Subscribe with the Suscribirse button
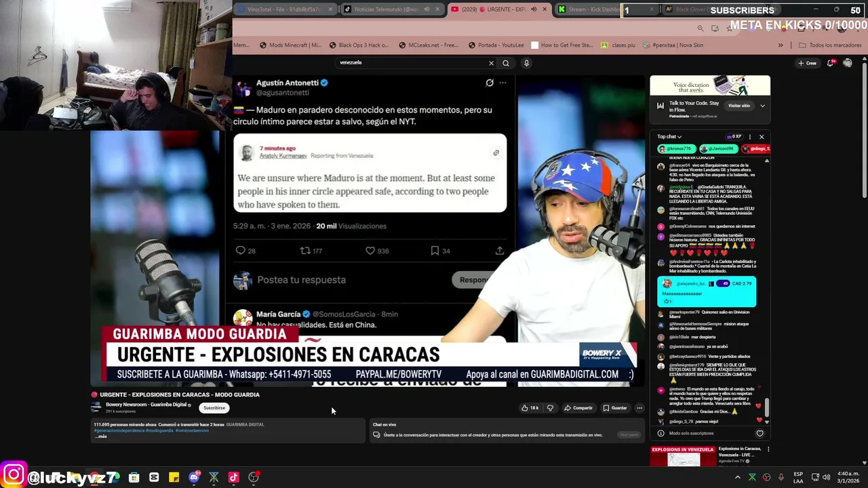 (x=214, y=408)
